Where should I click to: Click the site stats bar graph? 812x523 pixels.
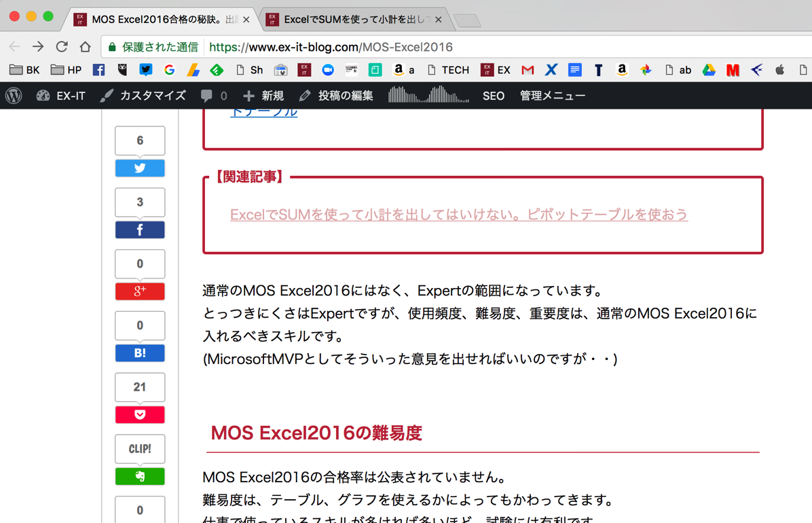[x=428, y=95]
